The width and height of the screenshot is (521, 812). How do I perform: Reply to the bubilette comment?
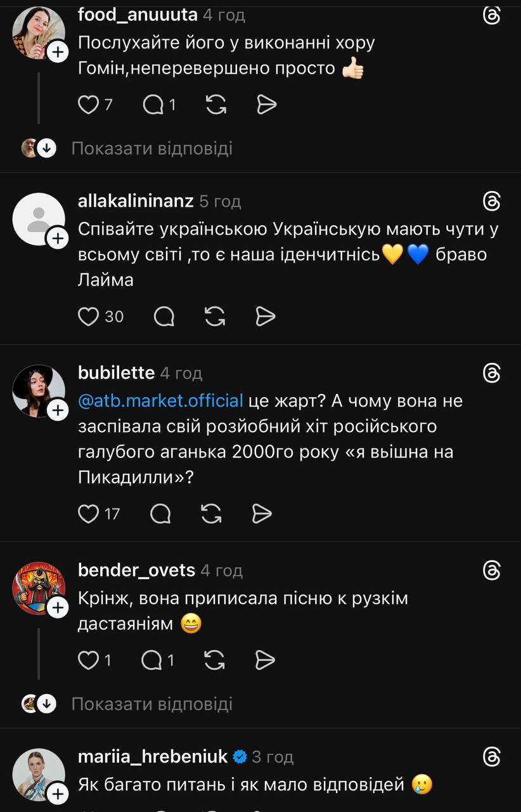tap(161, 513)
